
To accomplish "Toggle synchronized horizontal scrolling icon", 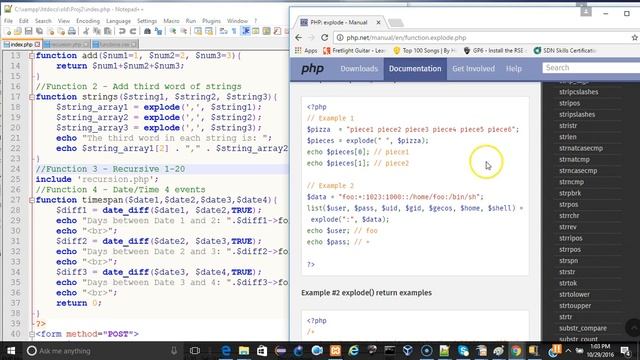I will tap(209, 31).
